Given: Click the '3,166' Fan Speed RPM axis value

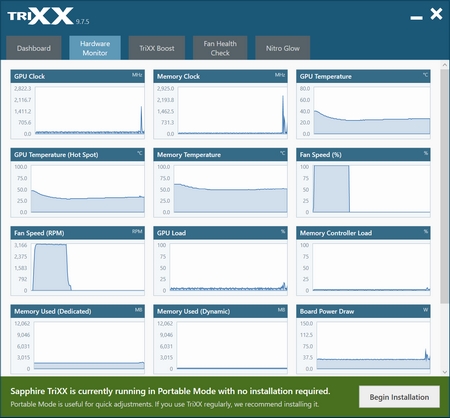Looking at the screenshot, I should (21, 245).
